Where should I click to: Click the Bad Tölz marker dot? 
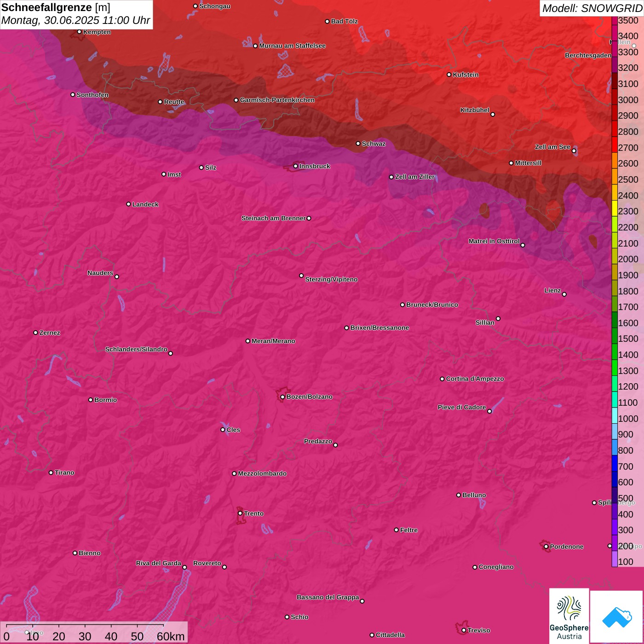(328, 21)
